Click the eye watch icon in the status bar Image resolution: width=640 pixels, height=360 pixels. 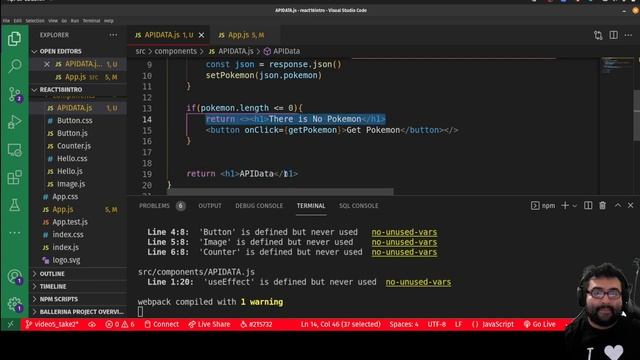click(x=92, y=324)
